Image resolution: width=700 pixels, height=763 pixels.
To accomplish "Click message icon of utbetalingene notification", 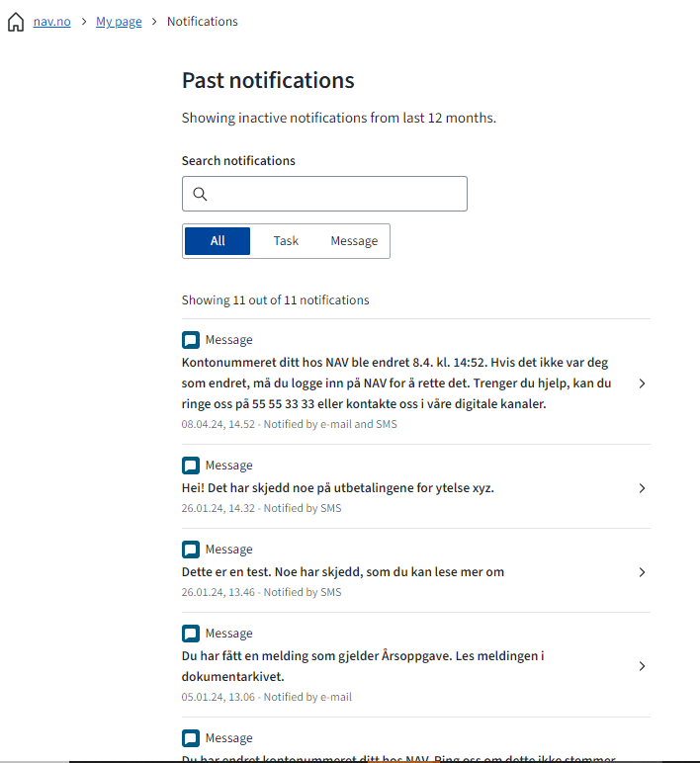I will tap(191, 466).
